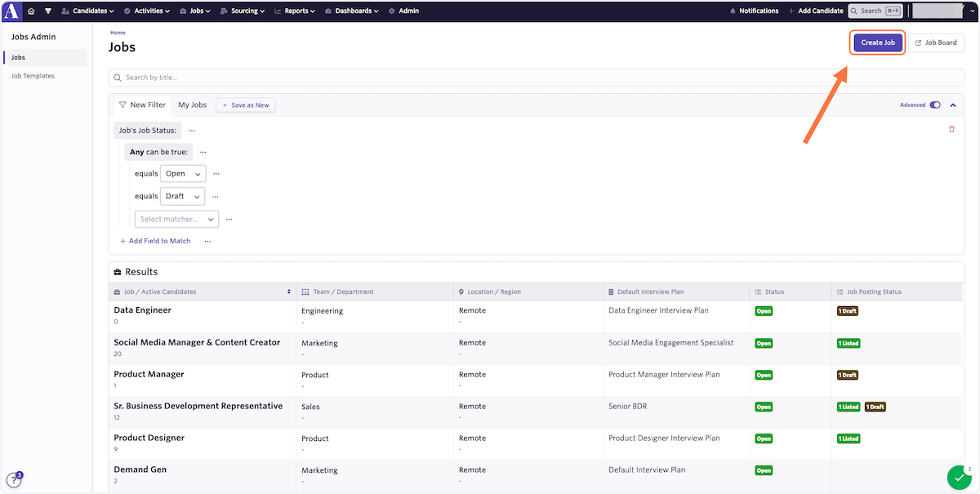Open the equals Draft dropdown

pyautogui.click(x=182, y=196)
